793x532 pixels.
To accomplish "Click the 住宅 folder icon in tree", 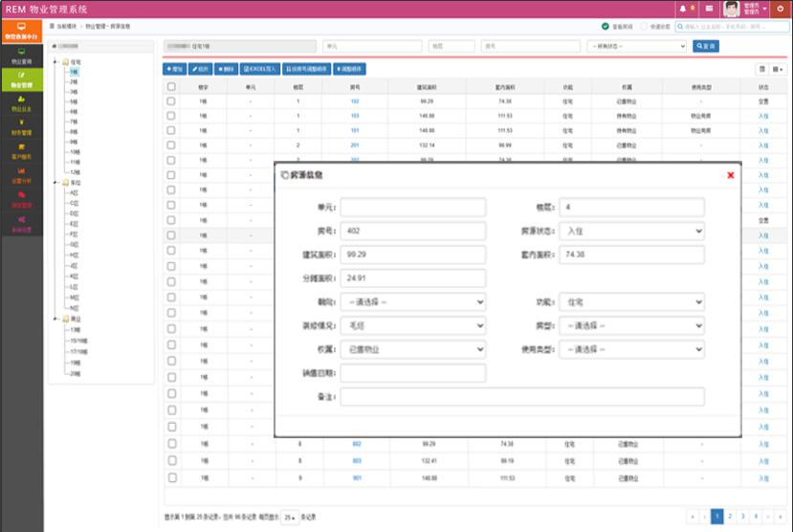I will click(65, 61).
